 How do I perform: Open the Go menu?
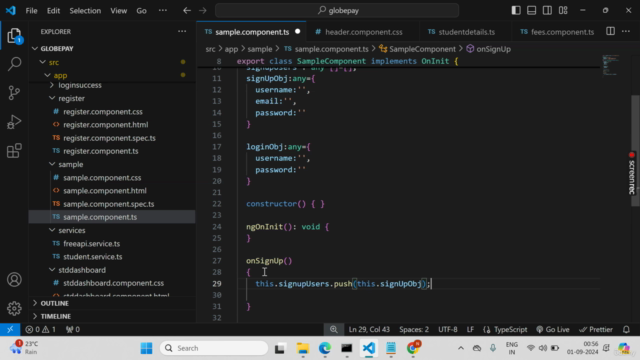click(141, 11)
